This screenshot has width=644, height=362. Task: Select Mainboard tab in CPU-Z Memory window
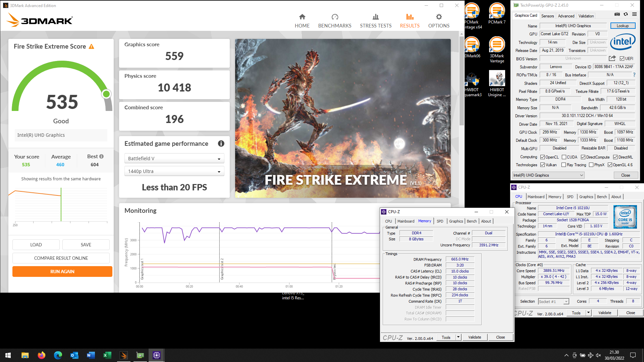(x=406, y=221)
